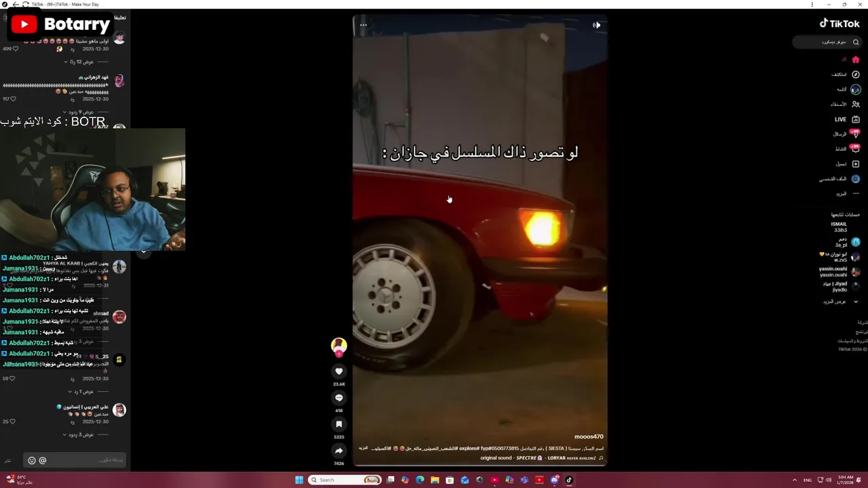Collapse chat overlay with down chevron
868x488 pixels.
pos(143,252)
